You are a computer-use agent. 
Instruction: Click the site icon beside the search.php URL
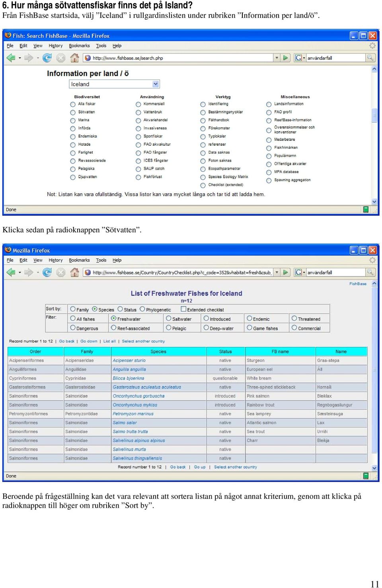tap(88, 58)
